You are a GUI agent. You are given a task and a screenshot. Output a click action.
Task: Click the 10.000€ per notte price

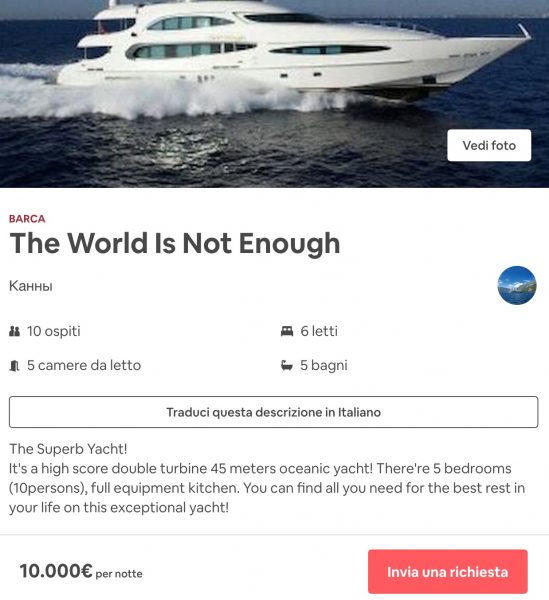[81, 571]
